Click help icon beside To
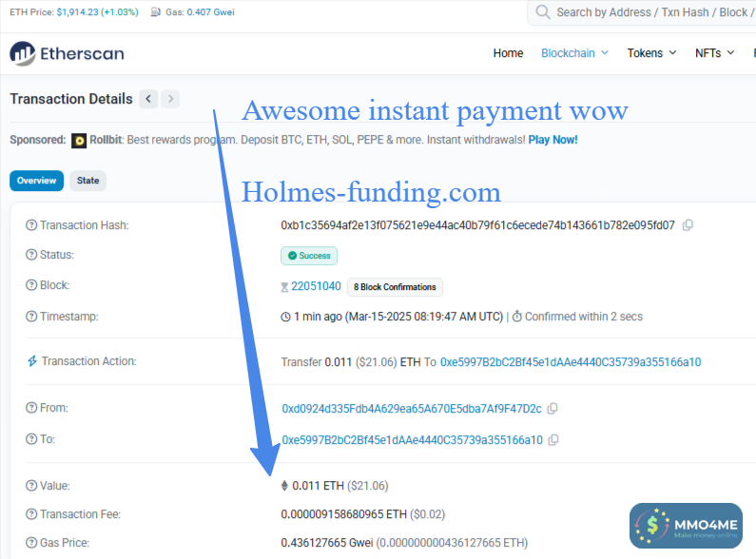Image resolution: width=756 pixels, height=559 pixels. pyautogui.click(x=31, y=439)
